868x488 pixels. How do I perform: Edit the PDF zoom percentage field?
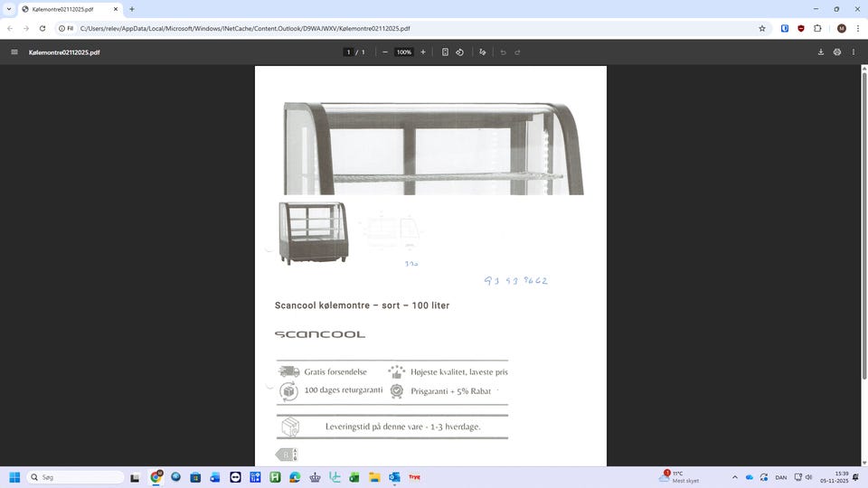[403, 52]
